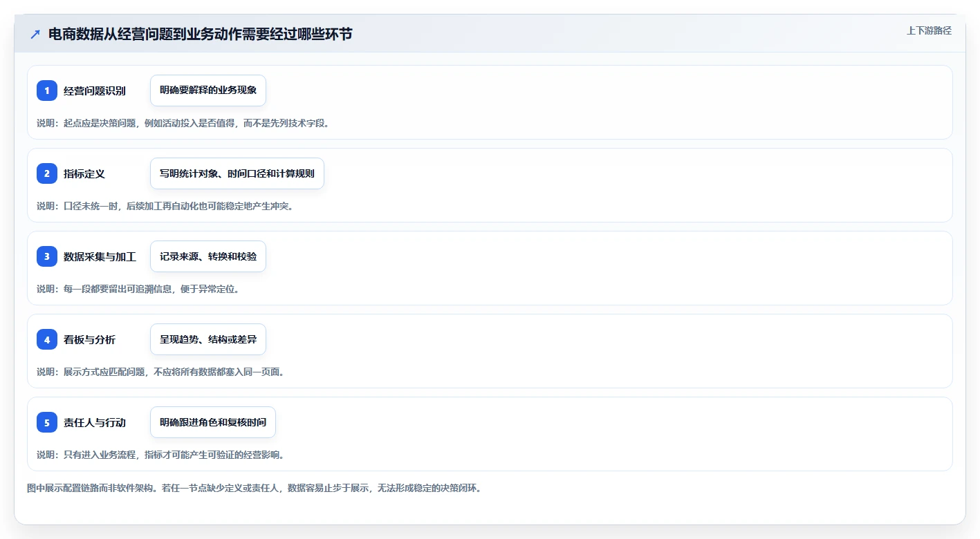Select the step 3 number badge
This screenshot has height=539, width=980.
point(47,256)
